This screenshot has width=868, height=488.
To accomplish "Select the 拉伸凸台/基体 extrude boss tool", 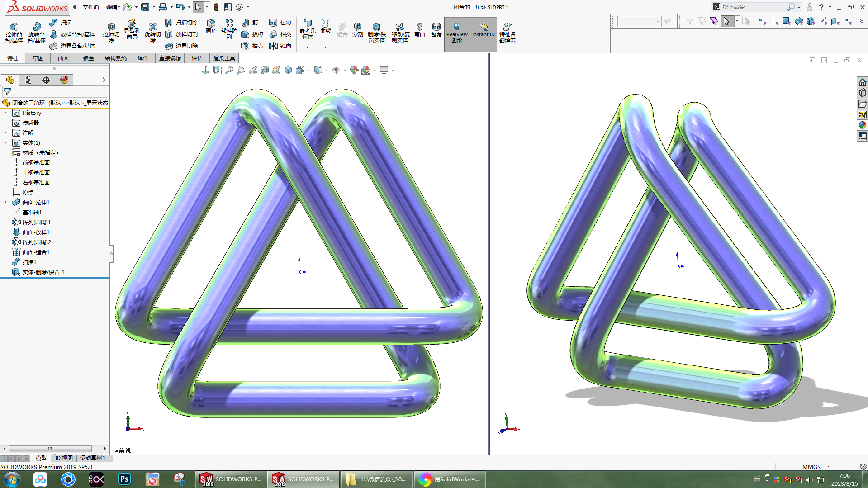I will click(x=14, y=33).
